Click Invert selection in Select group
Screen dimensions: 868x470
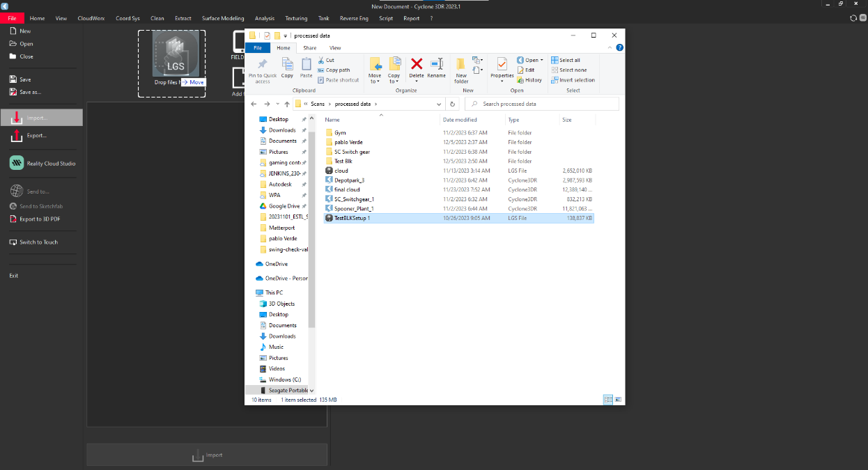point(573,80)
